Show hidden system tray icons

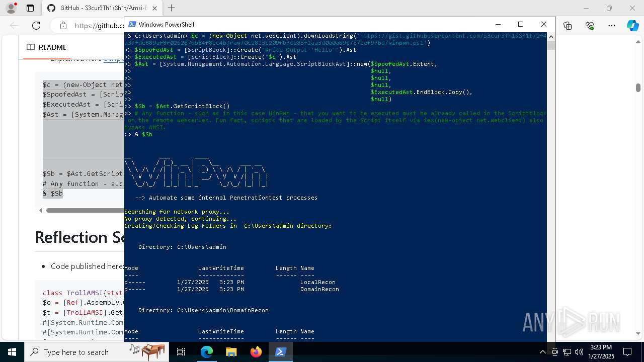pos(542,352)
